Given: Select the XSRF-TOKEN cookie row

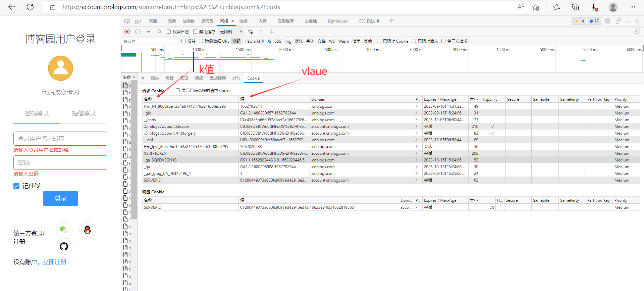Looking at the screenshot, I should (391, 153).
